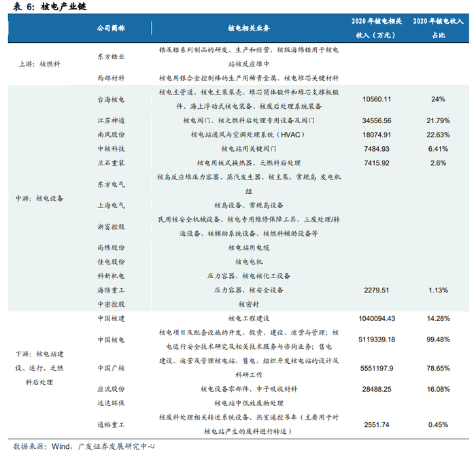
Task: Select revenue value 18074.91
Action: tap(377, 135)
